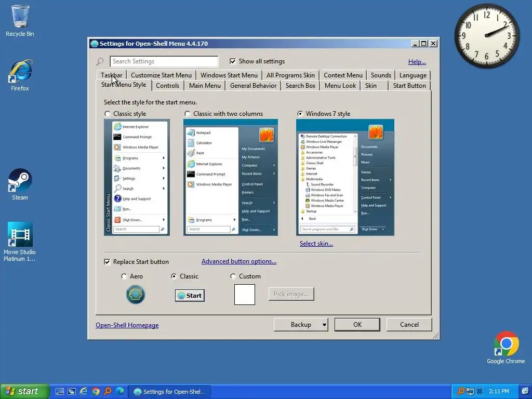532x399 pixels.
Task: Switch to the Context Menu tab
Action: 343,75
